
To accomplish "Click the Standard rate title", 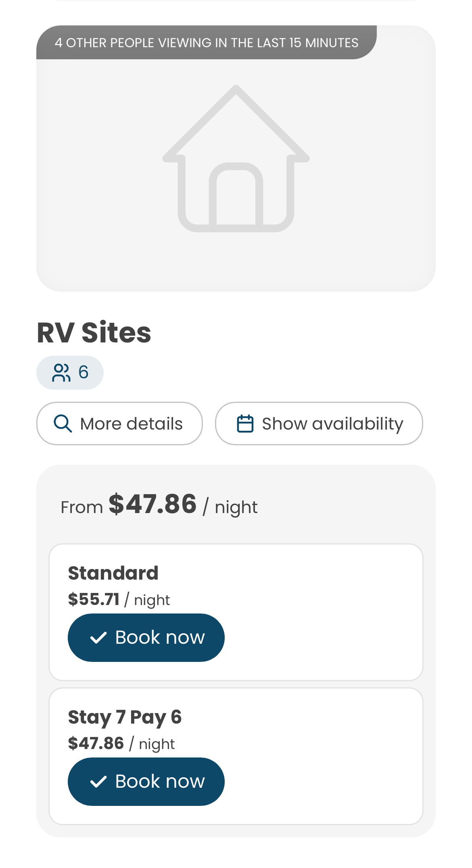I will pos(113,573).
